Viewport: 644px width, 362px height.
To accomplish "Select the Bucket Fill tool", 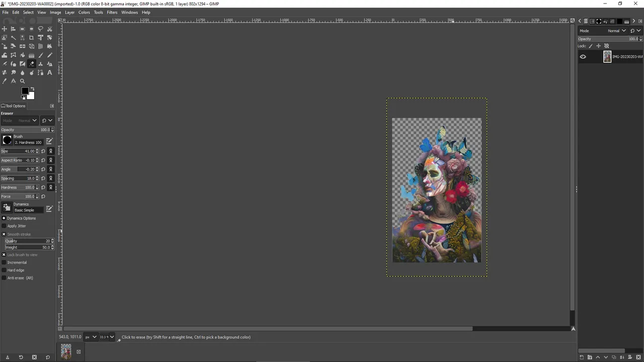I will [22, 55].
